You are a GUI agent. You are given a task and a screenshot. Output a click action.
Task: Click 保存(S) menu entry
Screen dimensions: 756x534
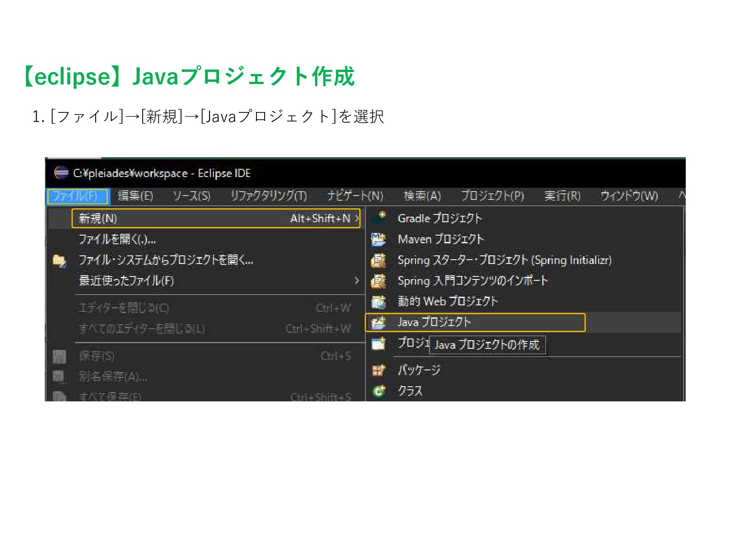[x=97, y=356]
